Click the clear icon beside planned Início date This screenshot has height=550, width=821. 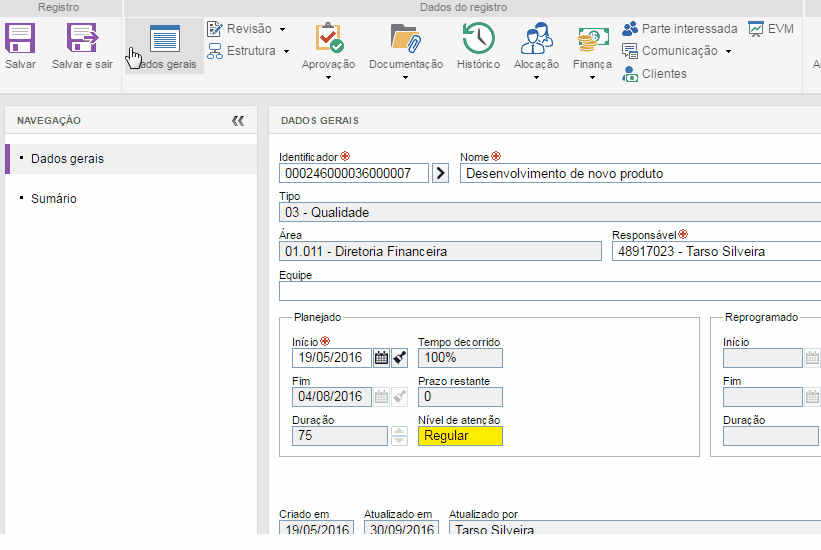[399, 358]
